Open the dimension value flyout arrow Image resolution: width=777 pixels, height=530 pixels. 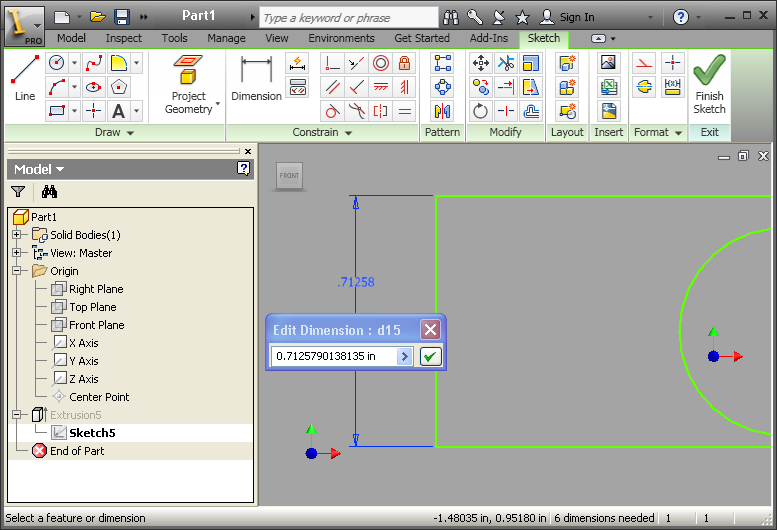point(404,356)
